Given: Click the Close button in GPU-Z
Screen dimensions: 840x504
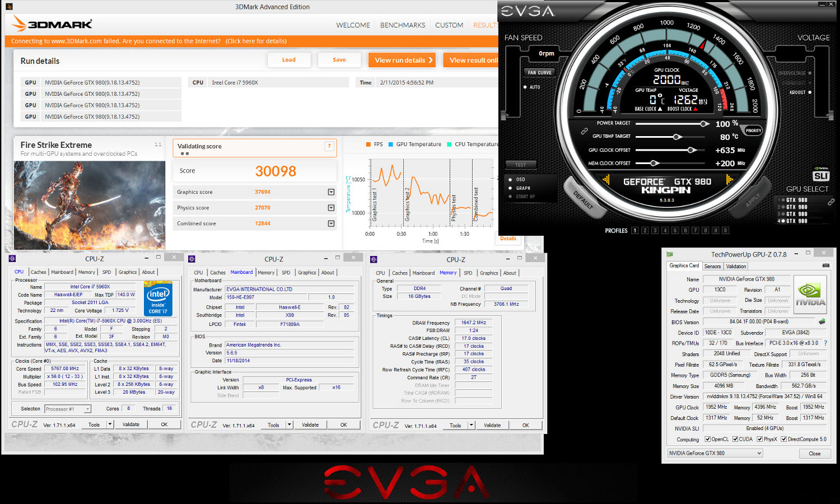Looking at the screenshot, I should 815,454.
